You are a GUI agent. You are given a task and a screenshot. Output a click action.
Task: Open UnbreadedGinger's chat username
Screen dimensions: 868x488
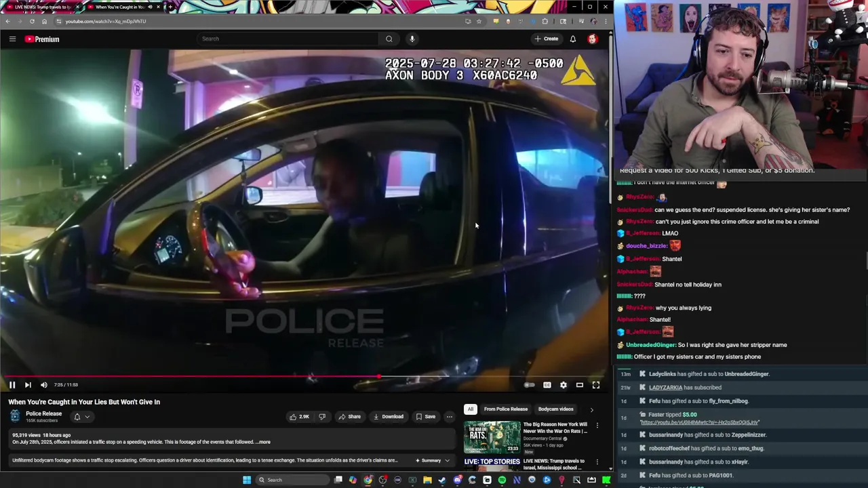(650, 345)
